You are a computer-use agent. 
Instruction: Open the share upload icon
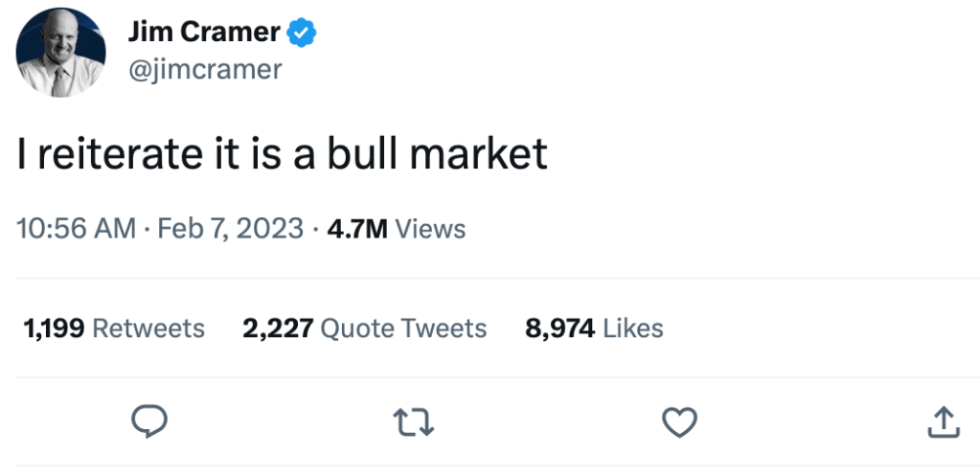[943, 421]
